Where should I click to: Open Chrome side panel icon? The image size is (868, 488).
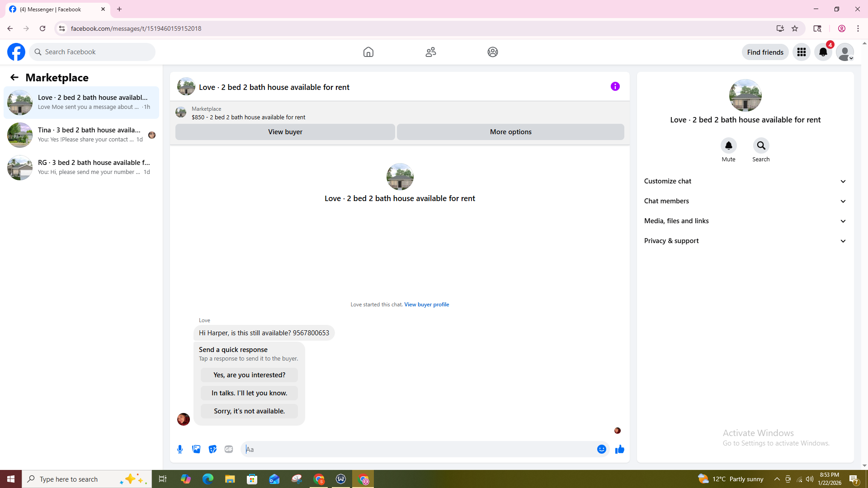(817, 28)
